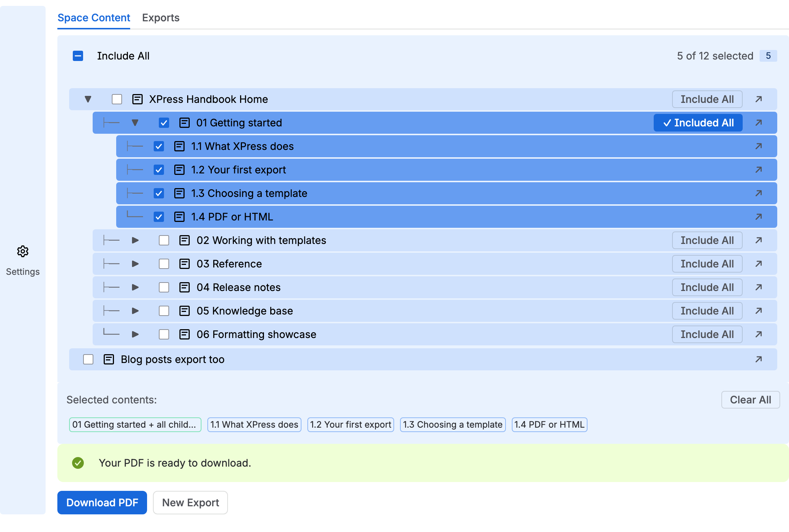The image size is (789, 532).
Task: Uncheck the 1.4 PDF or HTML checkbox
Action: (x=159, y=217)
